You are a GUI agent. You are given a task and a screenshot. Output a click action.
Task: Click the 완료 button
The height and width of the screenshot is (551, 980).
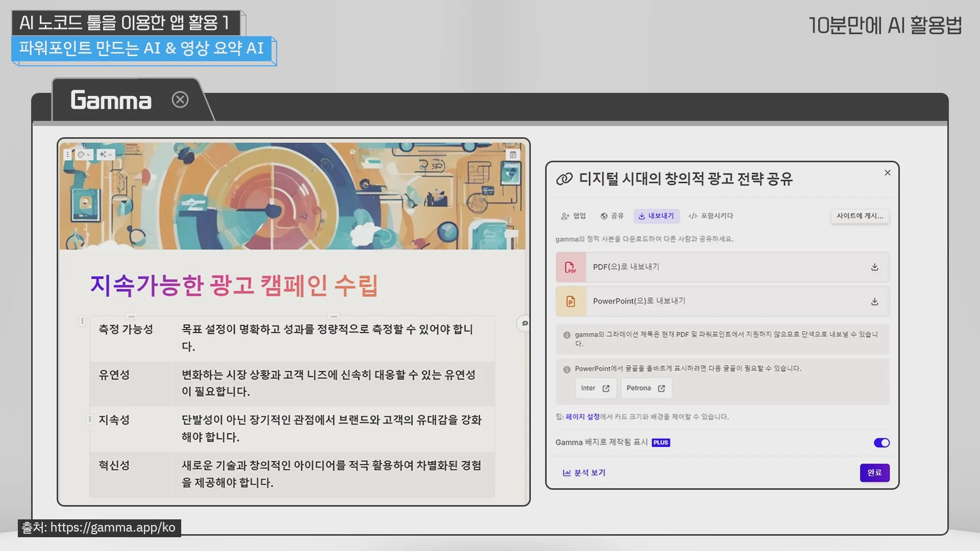pyautogui.click(x=874, y=473)
